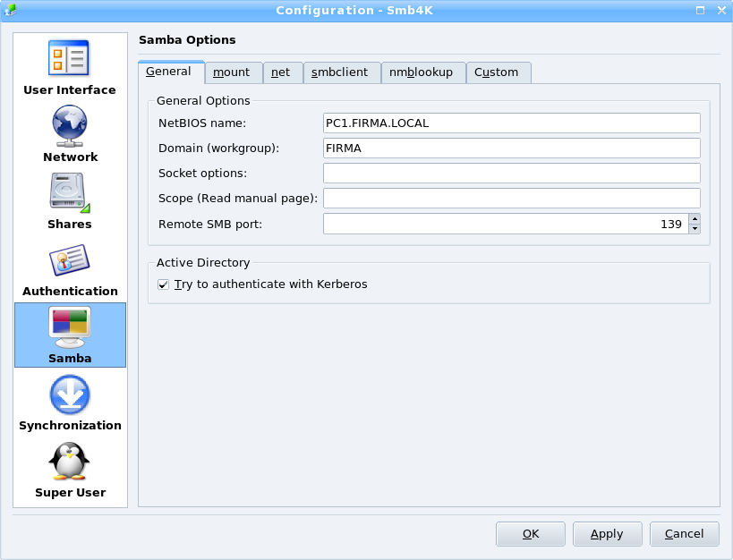Image resolution: width=733 pixels, height=560 pixels.
Task: Increase the Remote SMB port value
Action: click(695, 219)
